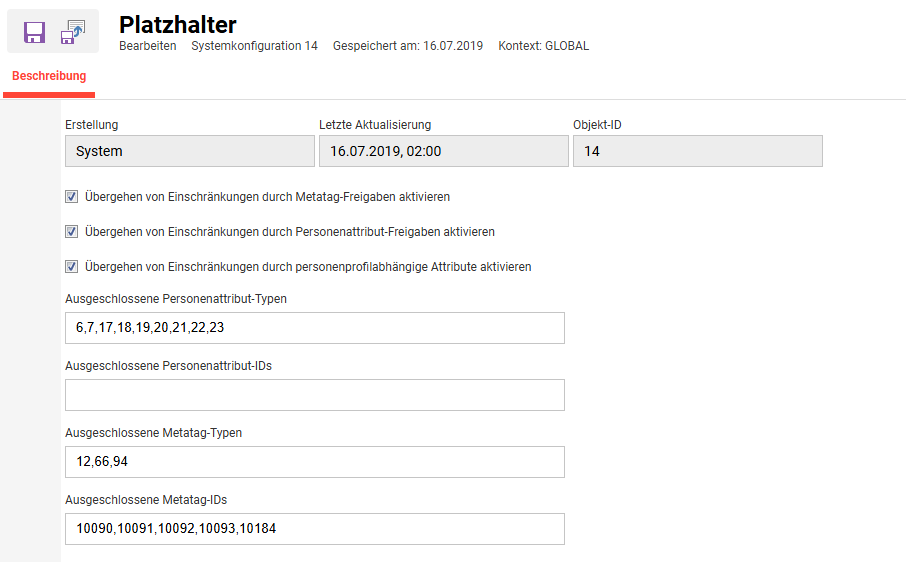Toggle the personenprofilabhängige Attribute checkbox
The height and width of the screenshot is (562, 906).
click(x=71, y=267)
